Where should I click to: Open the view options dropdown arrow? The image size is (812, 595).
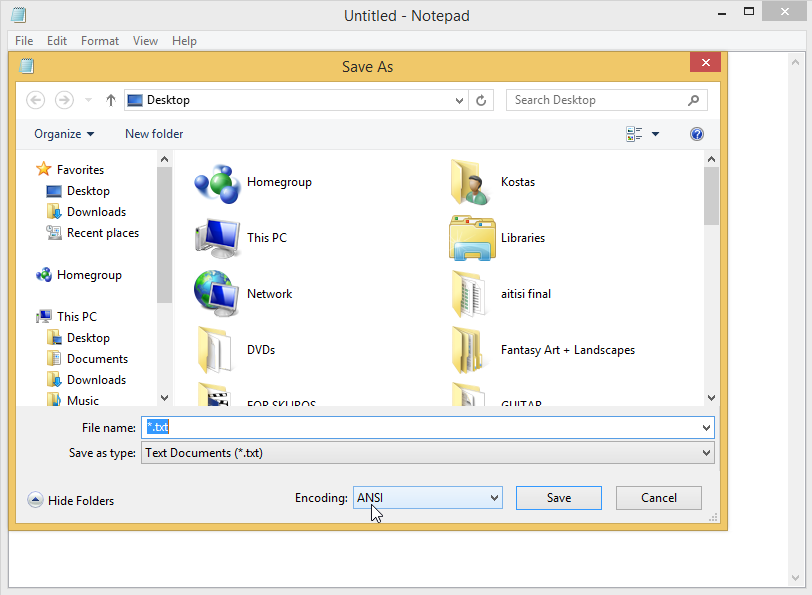(655, 134)
